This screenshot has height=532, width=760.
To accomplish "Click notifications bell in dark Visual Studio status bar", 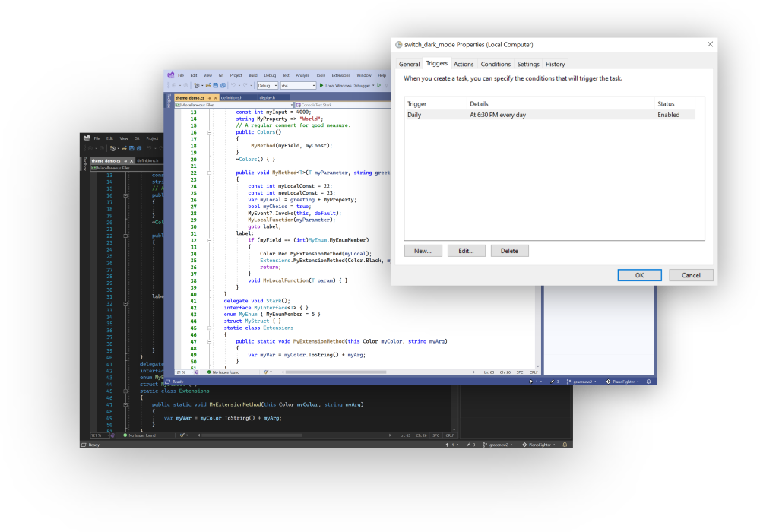I will (x=565, y=445).
